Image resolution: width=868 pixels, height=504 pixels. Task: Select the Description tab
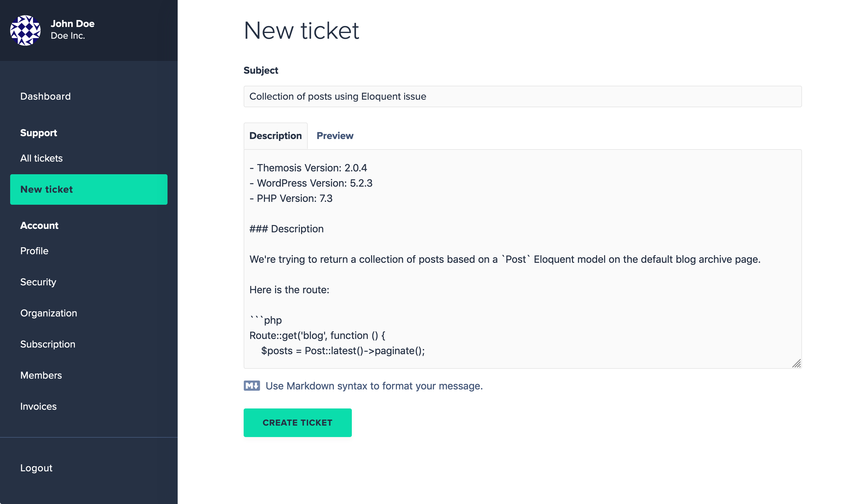[x=276, y=136]
